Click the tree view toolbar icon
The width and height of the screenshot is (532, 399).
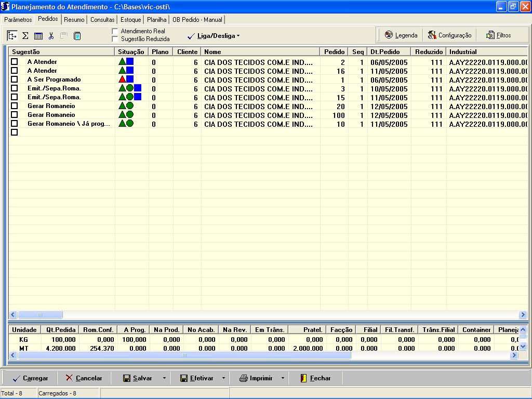pos(12,36)
